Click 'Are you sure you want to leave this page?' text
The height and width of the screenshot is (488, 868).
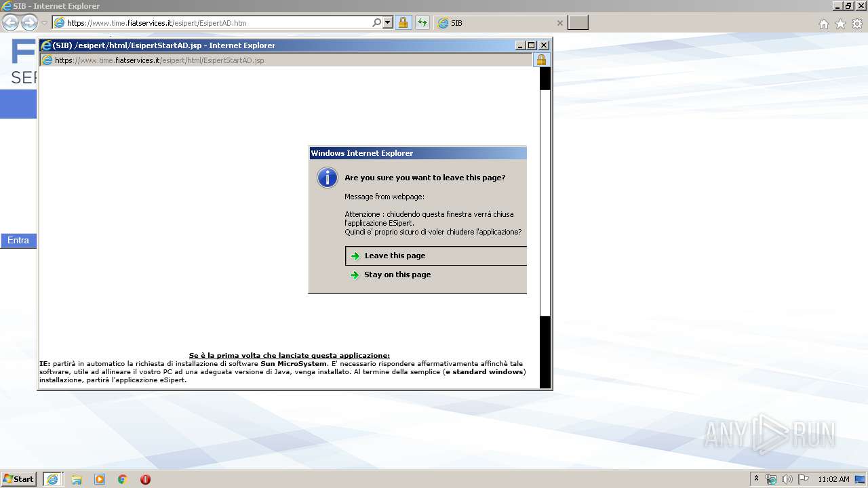pyautogui.click(x=425, y=178)
